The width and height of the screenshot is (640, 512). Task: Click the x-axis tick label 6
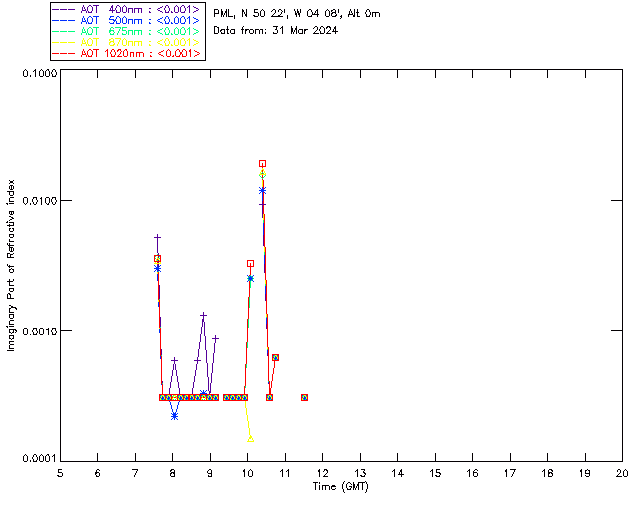click(x=98, y=473)
